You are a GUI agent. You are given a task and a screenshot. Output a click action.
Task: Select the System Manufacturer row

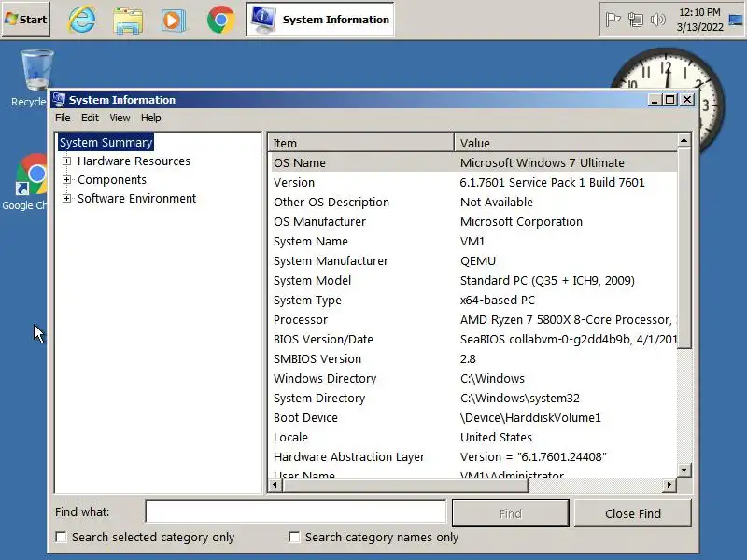(472, 261)
